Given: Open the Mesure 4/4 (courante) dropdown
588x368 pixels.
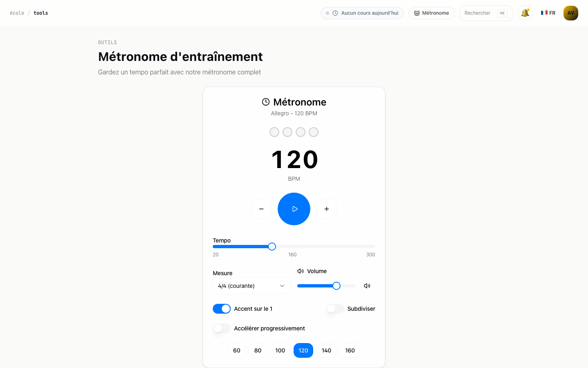Looking at the screenshot, I should [x=252, y=286].
